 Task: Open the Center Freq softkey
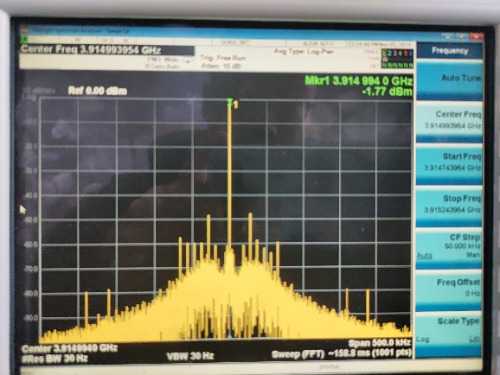[x=449, y=121]
